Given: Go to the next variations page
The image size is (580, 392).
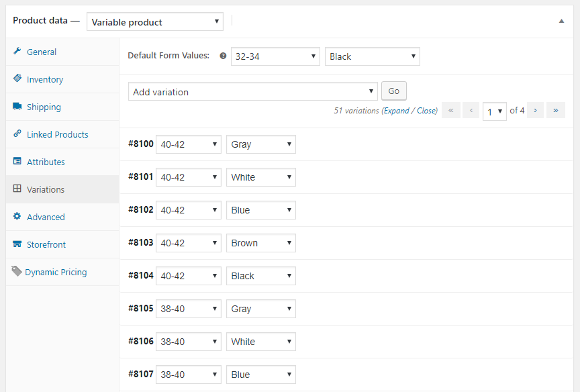Looking at the screenshot, I should [x=535, y=110].
